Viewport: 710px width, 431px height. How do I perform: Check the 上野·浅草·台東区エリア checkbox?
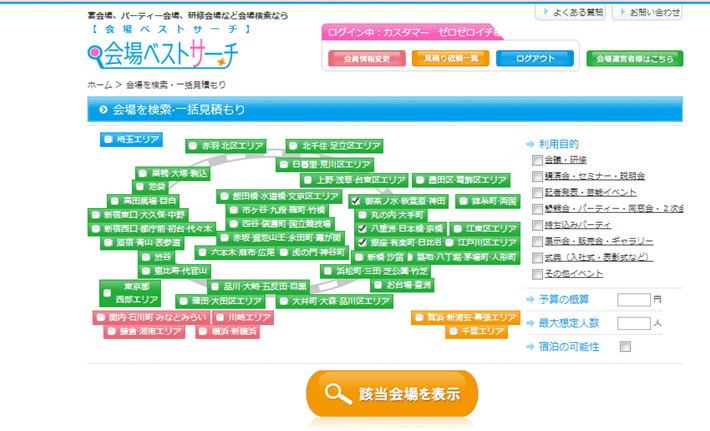308,180
